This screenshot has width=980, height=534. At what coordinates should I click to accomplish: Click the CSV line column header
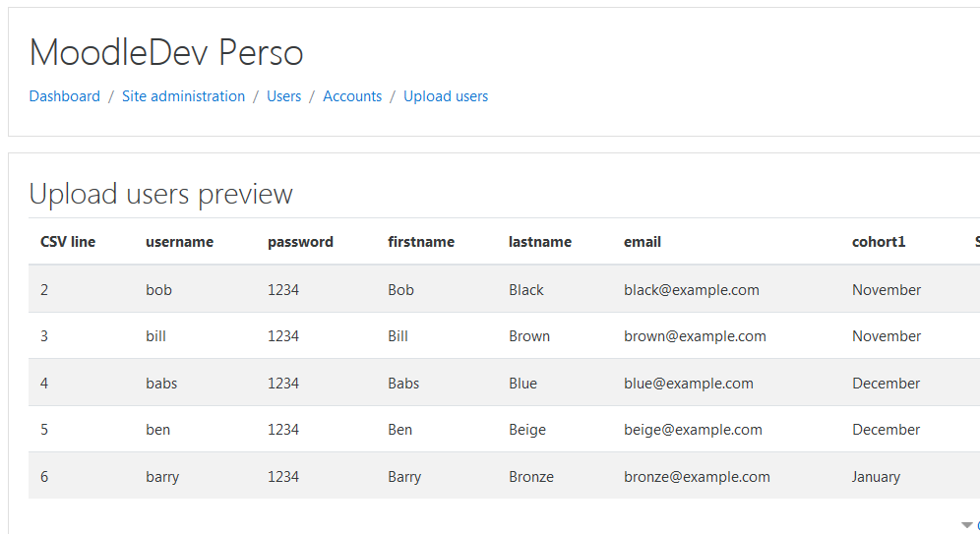point(68,242)
